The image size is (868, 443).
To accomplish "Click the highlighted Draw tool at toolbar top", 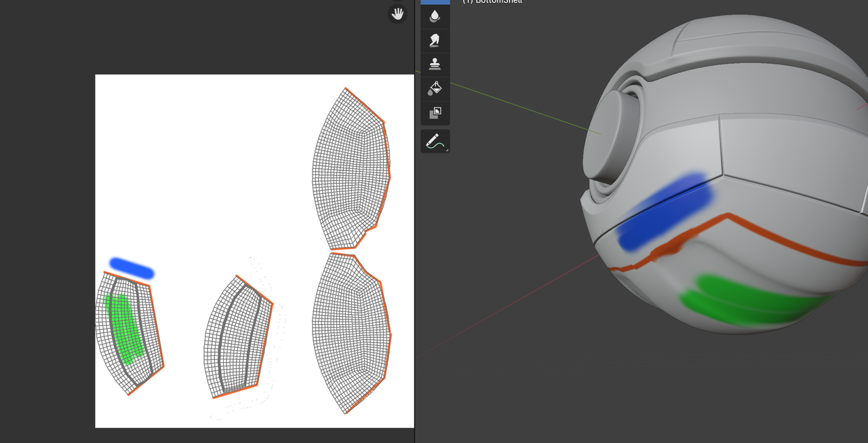I will click(x=435, y=1).
